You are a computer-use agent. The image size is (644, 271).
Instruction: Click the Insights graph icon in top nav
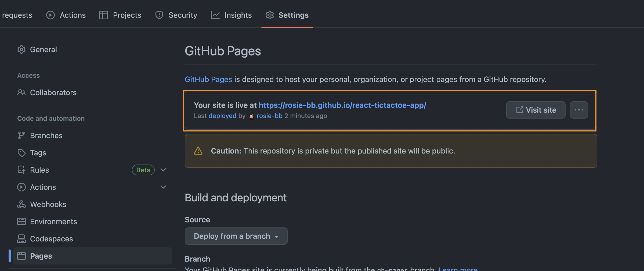(x=215, y=15)
